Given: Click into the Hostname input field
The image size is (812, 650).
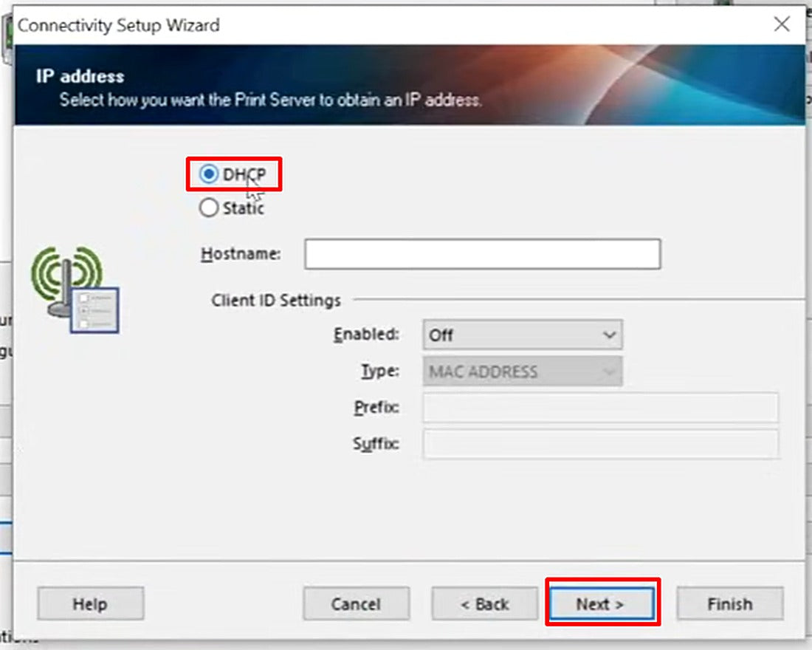Looking at the screenshot, I should pos(482,254).
